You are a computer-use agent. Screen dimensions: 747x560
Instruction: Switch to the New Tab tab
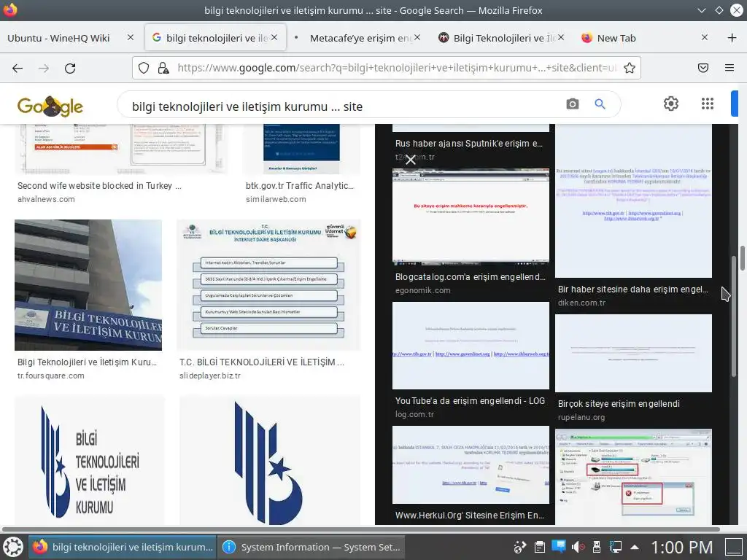point(617,38)
